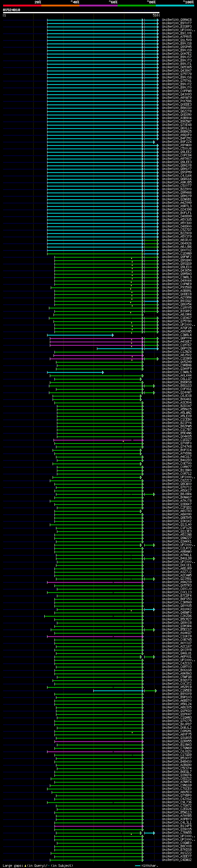Select hit label UniRef100_A3B9X4

pos(177,118)
